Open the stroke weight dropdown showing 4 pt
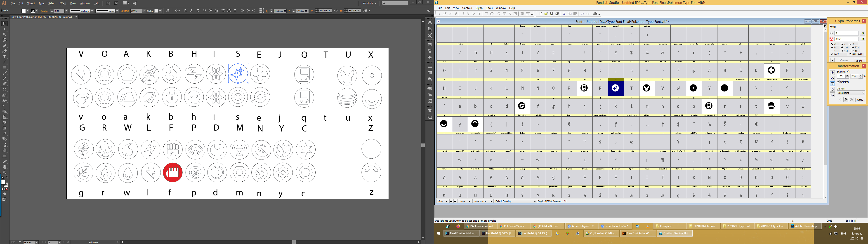868x244 pixels. [66, 11]
